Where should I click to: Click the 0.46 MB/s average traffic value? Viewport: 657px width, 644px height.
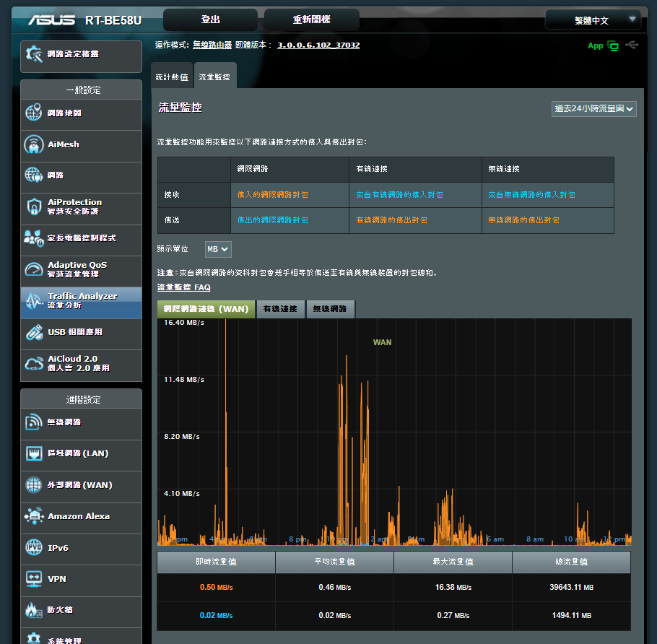335,588
